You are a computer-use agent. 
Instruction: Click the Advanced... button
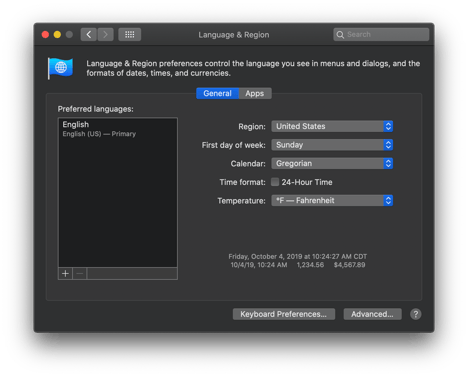372,314
